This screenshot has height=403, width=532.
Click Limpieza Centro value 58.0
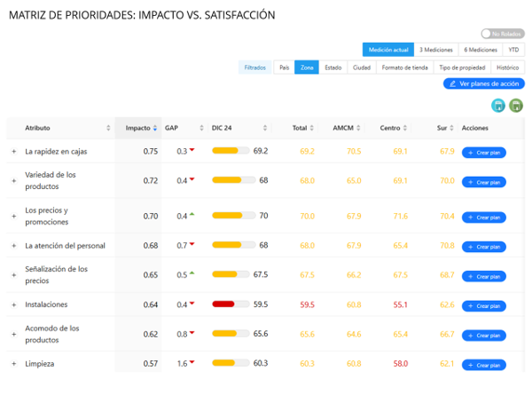(x=401, y=364)
